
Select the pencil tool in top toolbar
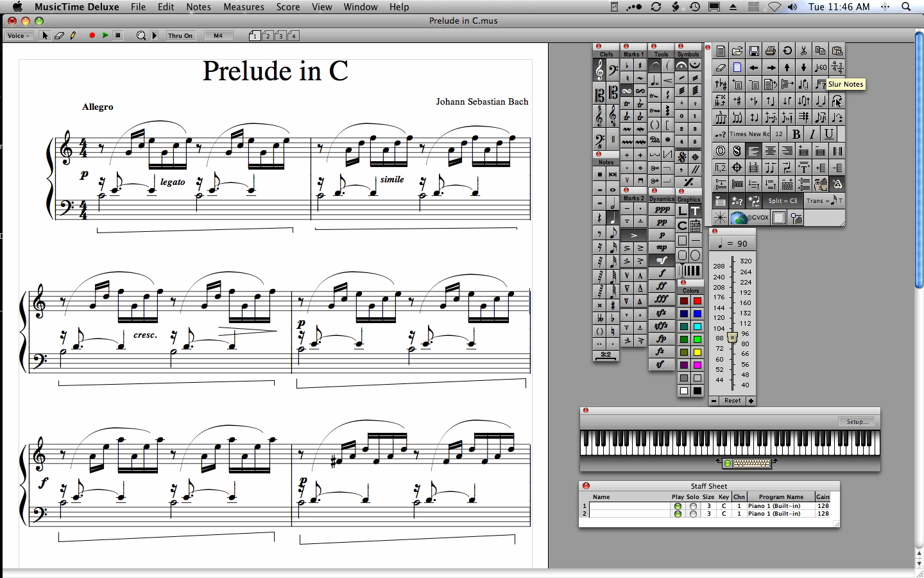coord(73,36)
